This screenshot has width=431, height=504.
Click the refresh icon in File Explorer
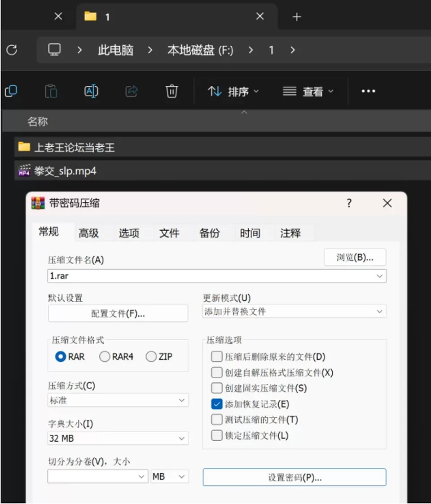pyautogui.click(x=12, y=50)
